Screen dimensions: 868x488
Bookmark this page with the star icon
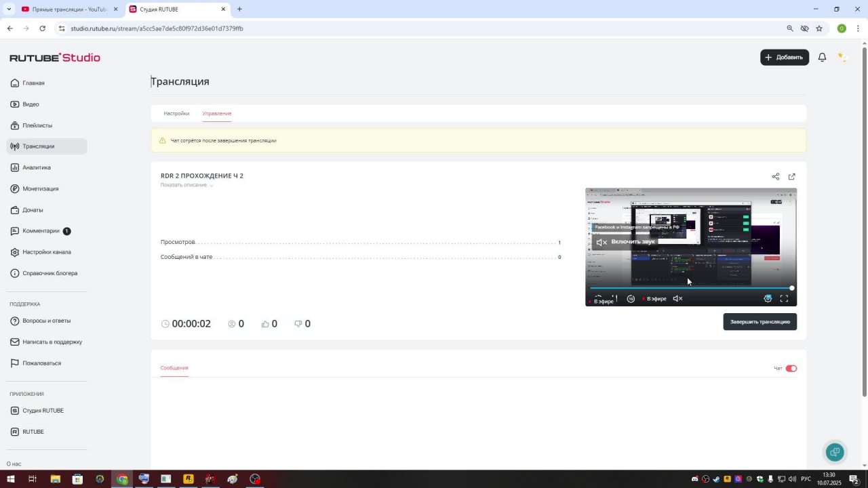click(819, 28)
